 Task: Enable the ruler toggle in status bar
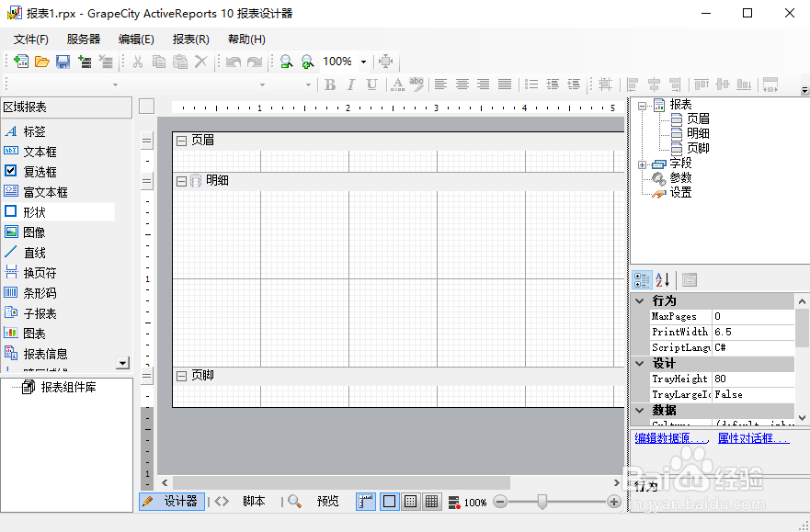[364, 502]
